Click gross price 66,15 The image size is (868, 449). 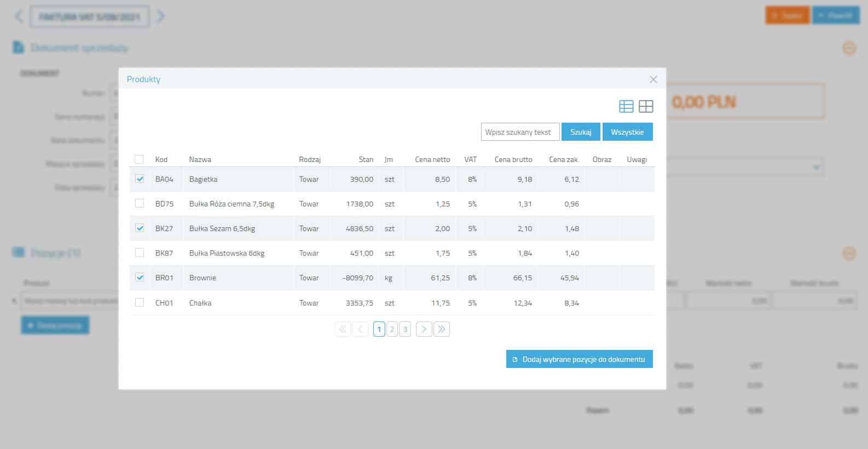pyautogui.click(x=523, y=278)
